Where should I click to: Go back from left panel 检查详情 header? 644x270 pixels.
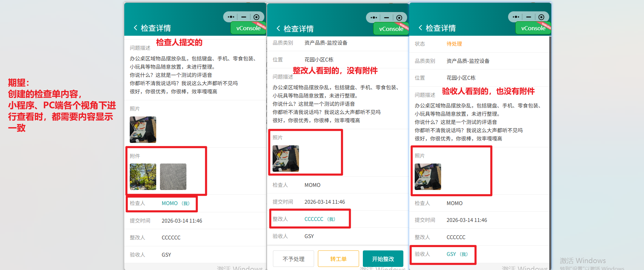136,28
